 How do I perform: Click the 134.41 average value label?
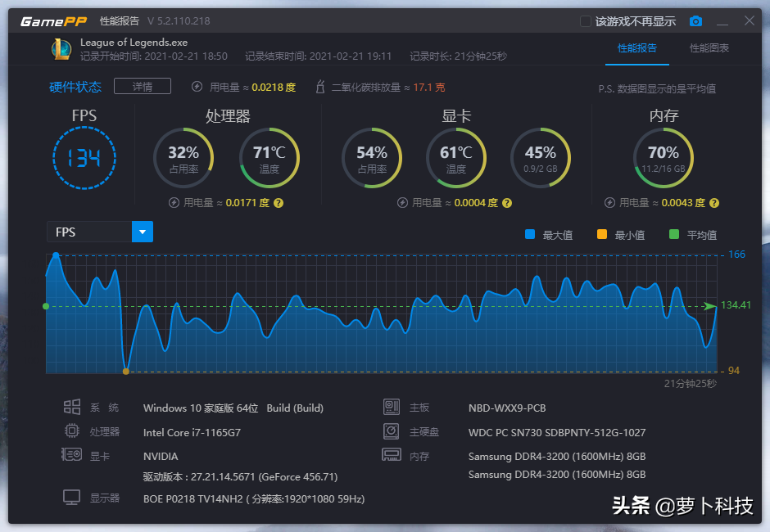click(x=736, y=305)
